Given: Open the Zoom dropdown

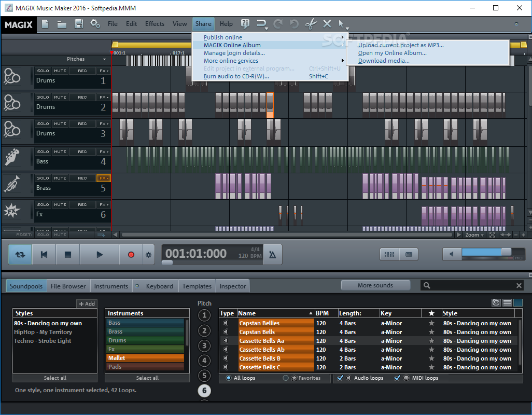Looking at the screenshot, I should click(x=474, y=235).
